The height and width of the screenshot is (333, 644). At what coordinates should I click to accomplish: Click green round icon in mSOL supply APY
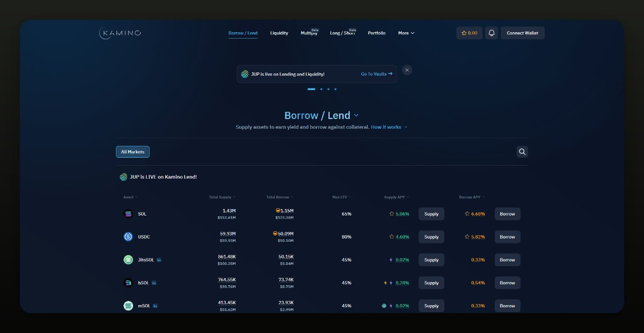pos(384,306)
